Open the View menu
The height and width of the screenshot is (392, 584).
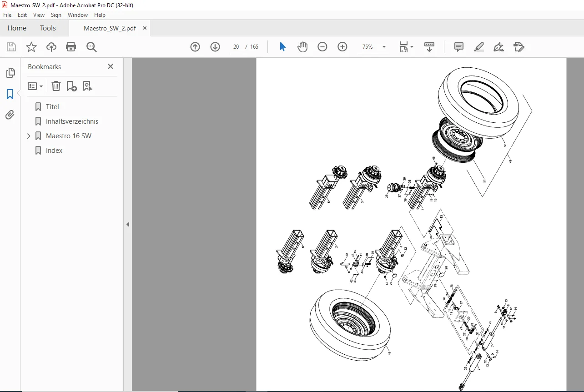(39, 15)
